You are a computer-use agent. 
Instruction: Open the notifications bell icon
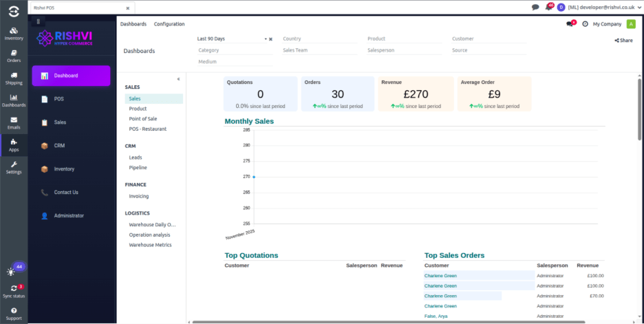548,7
